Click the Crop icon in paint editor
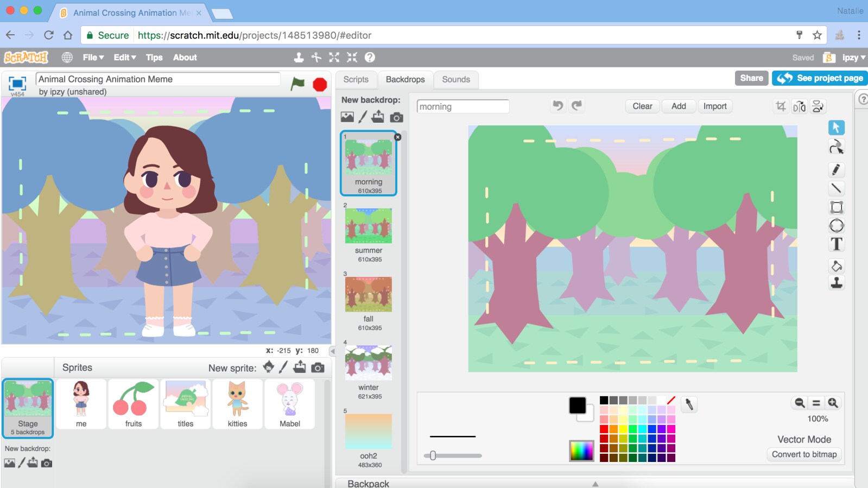The height and width of the screenshot is (488, 868). coord(781,106)
